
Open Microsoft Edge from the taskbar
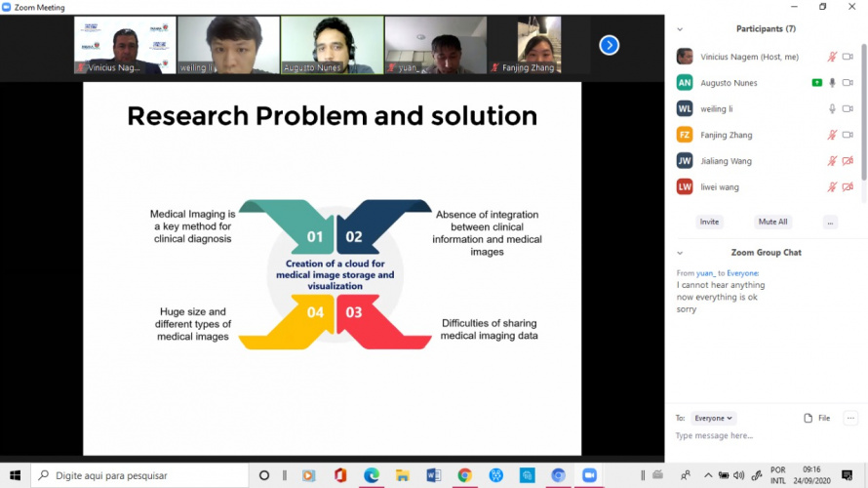click(371, 475)
